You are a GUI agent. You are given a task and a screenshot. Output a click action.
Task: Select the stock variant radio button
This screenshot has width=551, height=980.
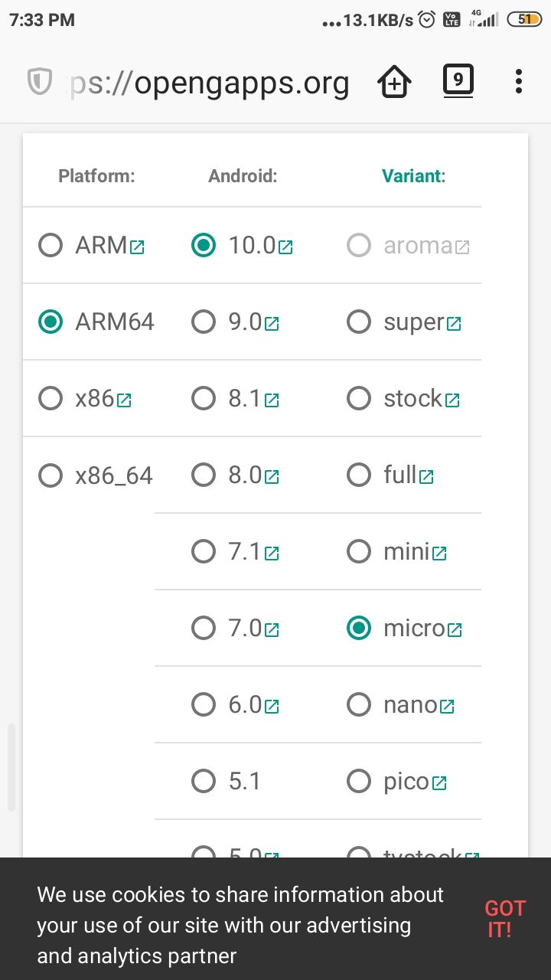click(359, 399)
